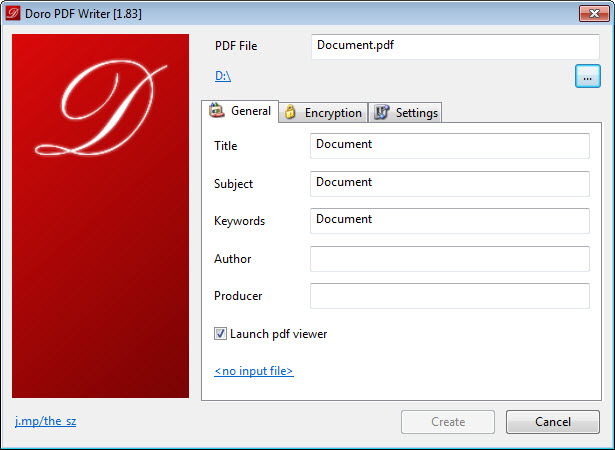
Task: Switch to the Encryption tab
Action: tap(323, 113)
